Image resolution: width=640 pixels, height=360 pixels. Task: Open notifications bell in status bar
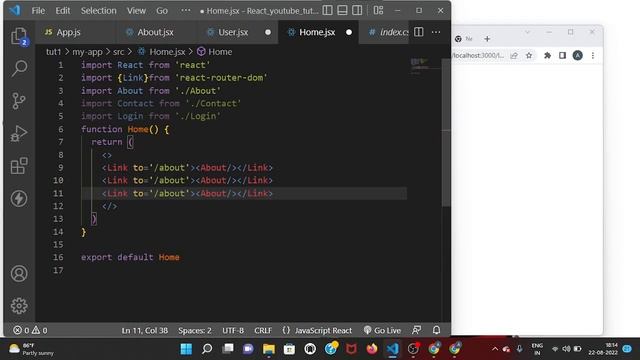coord(436,330)
